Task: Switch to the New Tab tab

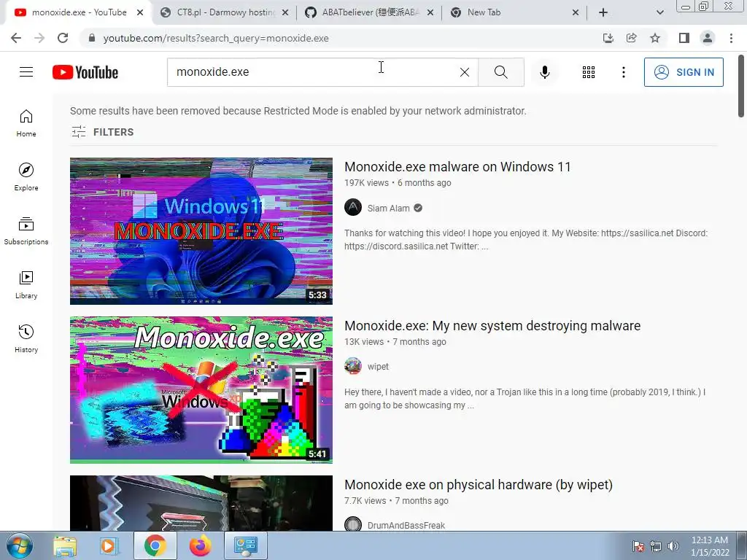Action: point(514,12)
